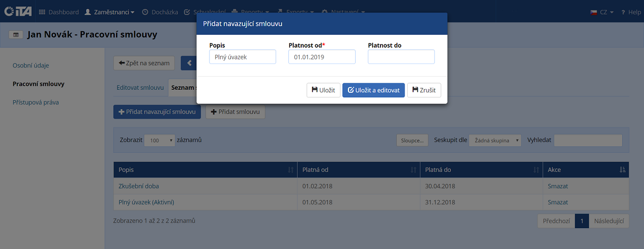Expand the Zaměstnanci dropdown menu

tap(109, 12)
